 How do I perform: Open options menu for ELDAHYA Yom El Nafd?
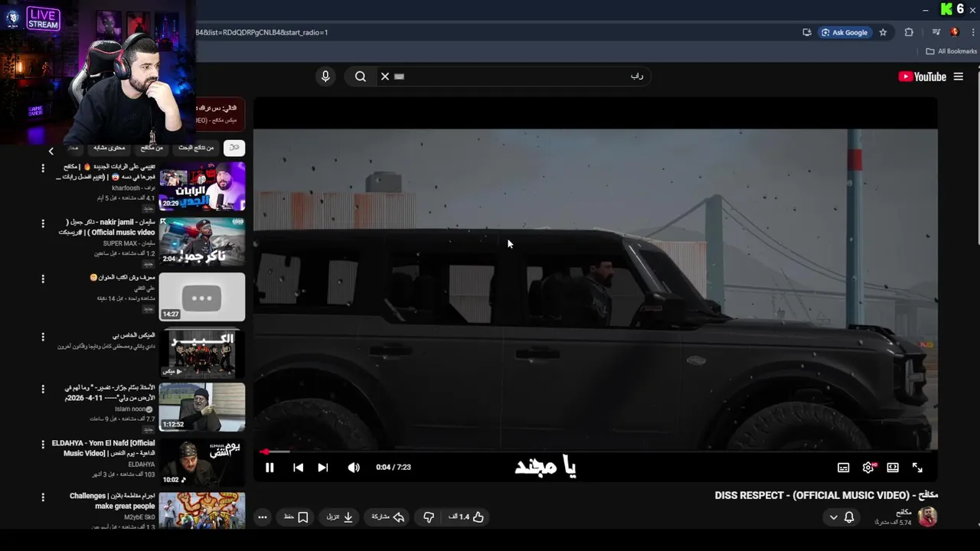point(43,445)
